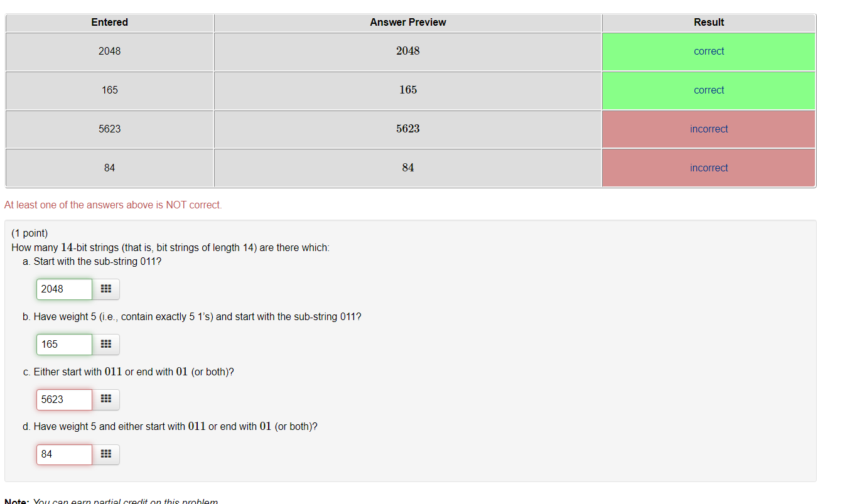Select the answer field containing 84

pos(63,454)
